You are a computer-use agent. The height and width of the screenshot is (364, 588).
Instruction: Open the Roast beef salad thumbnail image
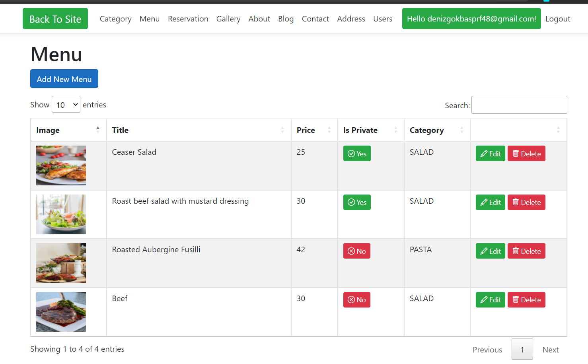point(61,214)
